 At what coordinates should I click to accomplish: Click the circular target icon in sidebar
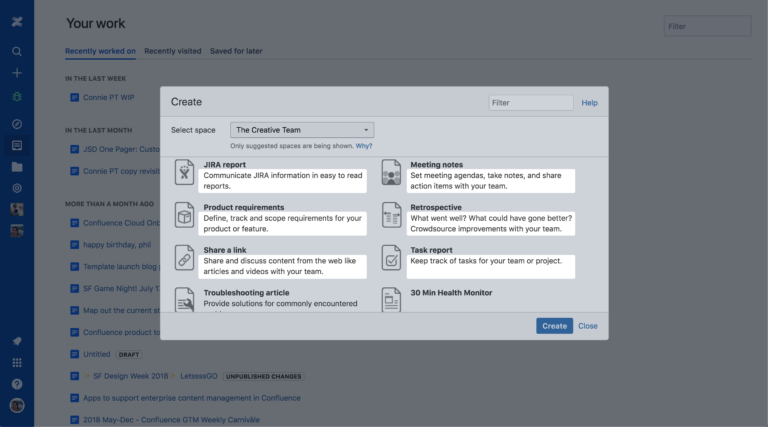(x=17, y=188)
